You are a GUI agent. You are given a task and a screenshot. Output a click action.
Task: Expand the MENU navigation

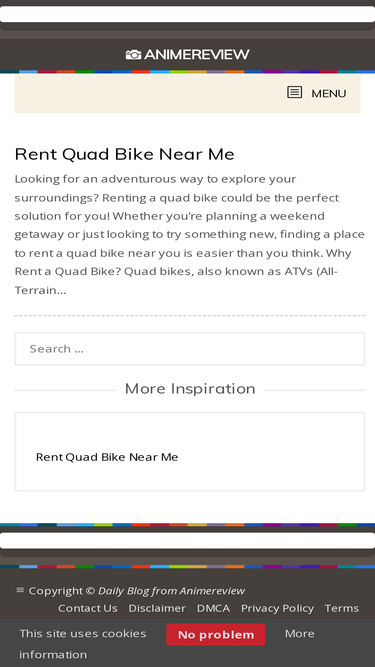317,93
